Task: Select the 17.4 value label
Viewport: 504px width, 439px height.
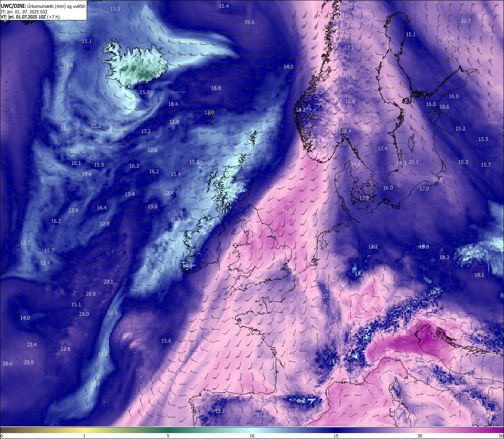Action: [x=383, y=149]
